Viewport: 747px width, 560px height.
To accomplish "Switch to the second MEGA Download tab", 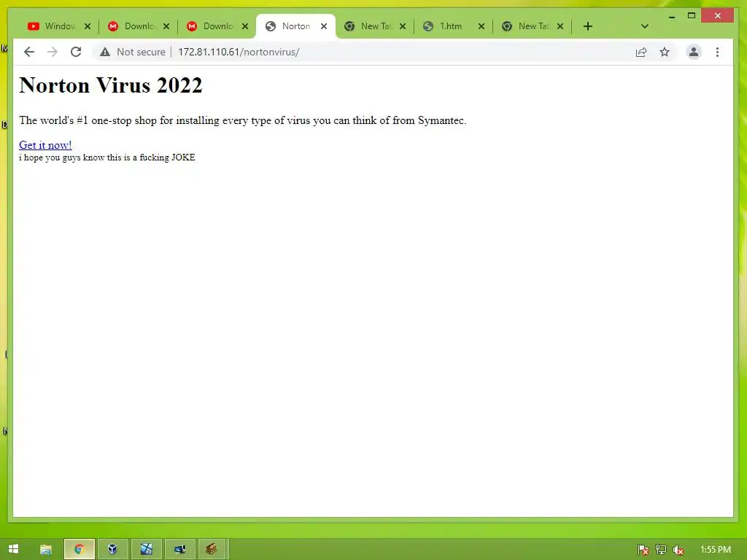I will 217,26.
